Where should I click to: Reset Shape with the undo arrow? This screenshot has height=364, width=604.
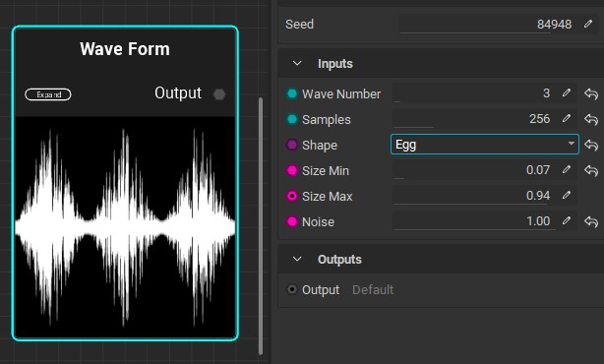(x=591, y=145)
